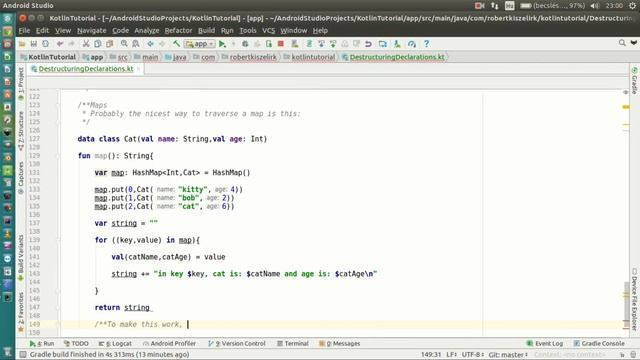Screen dimensions: 640x360
Task: Click the Cut scissors icon
Action: (x=86, y=44)
